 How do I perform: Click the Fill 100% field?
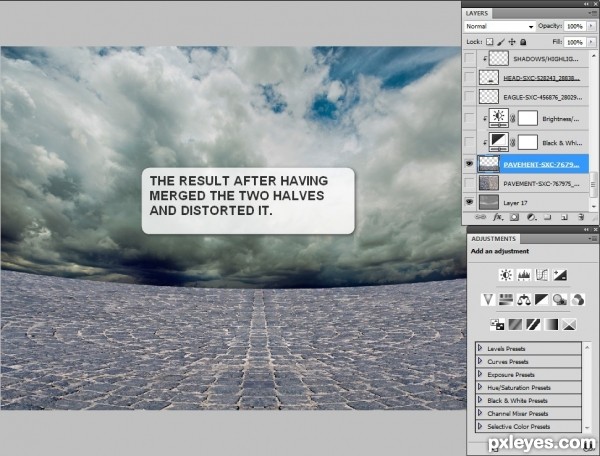point(575,42)
